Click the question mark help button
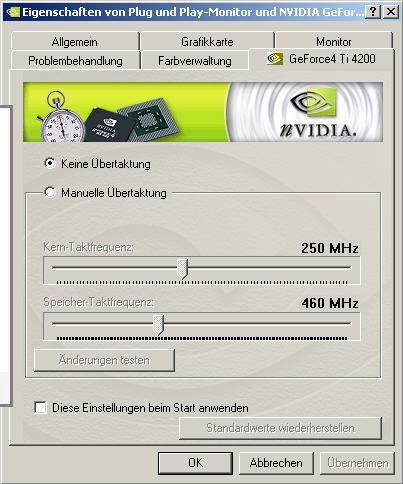 pyautogui.click(x=373, y=12)
